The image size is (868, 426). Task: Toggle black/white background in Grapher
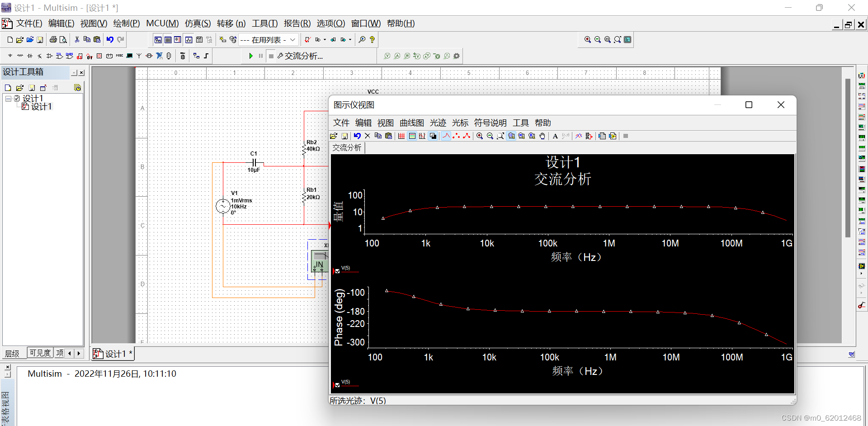(433, 136)
